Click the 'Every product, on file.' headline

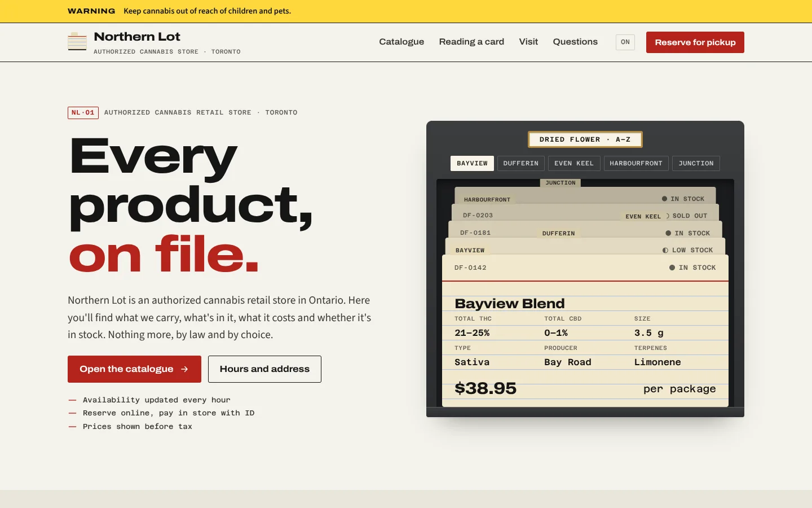(191, 205)
